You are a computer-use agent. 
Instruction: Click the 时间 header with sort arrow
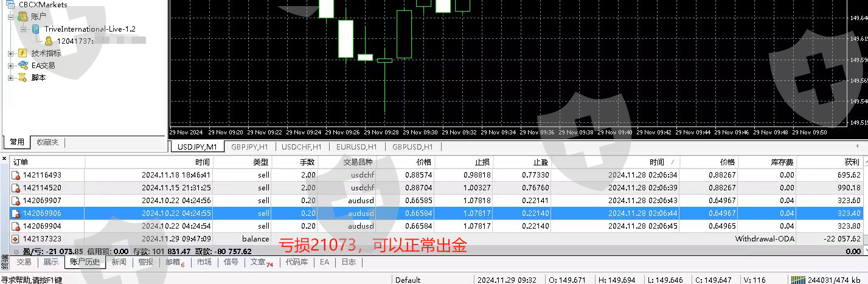point(614,162)
